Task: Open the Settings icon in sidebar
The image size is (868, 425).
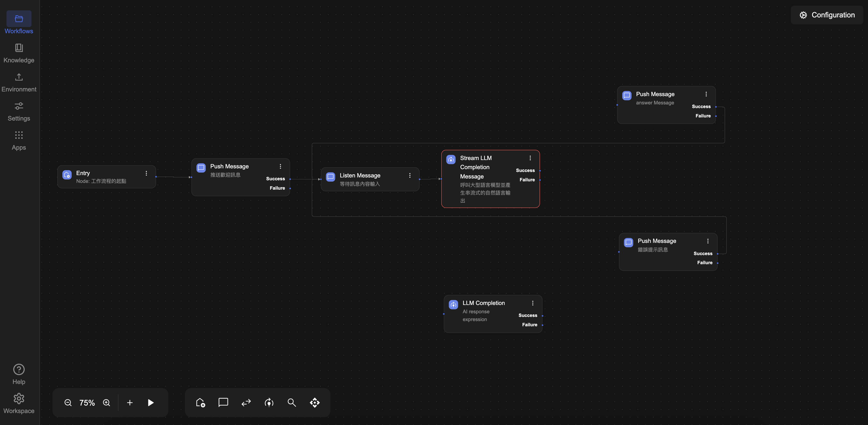Action: (x=18, y=106)
